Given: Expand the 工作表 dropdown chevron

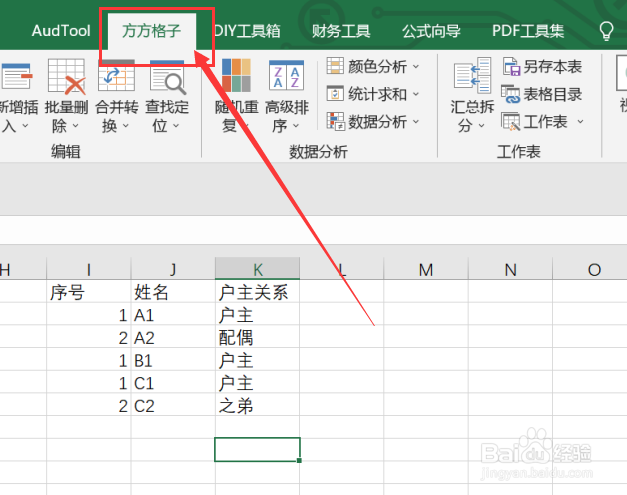Looking at the screenshot, I should (581, 122).
